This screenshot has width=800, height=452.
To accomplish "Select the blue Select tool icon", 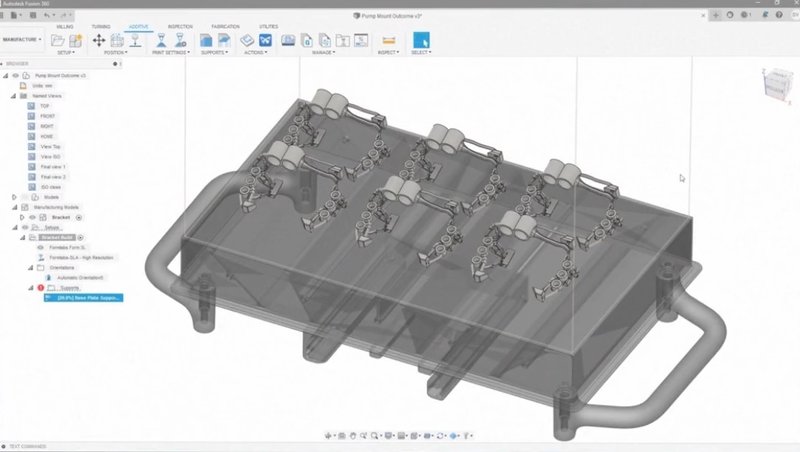I will pyautogui.click(x=421, y=40).
